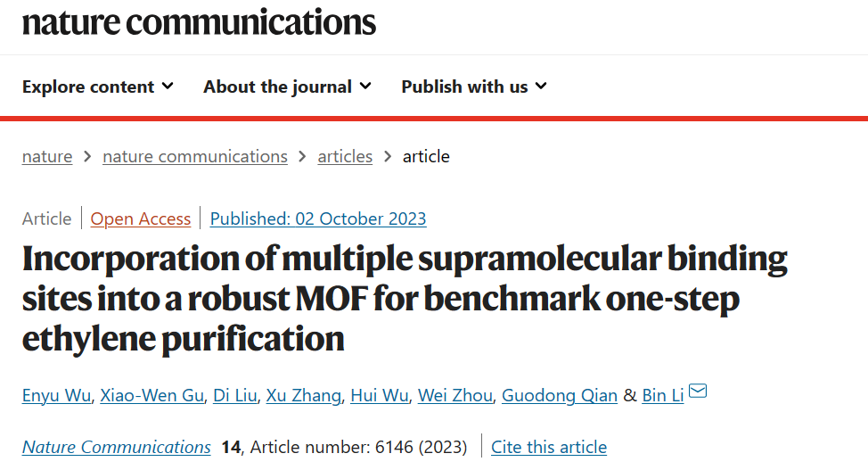Click the Cite this article link
The height and width of the screenshot is (470, 868).
(x=549, y=448)
